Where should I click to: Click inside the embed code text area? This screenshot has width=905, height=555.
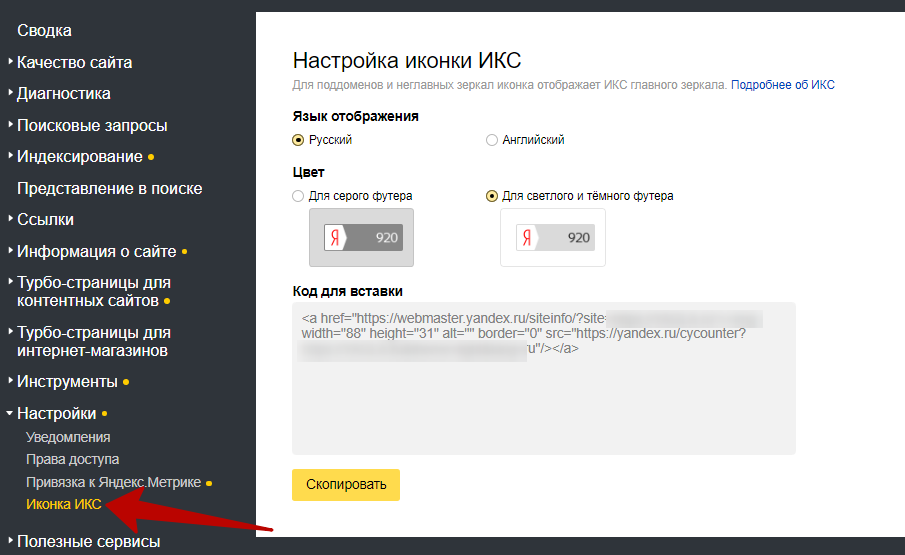pos(543,400)
